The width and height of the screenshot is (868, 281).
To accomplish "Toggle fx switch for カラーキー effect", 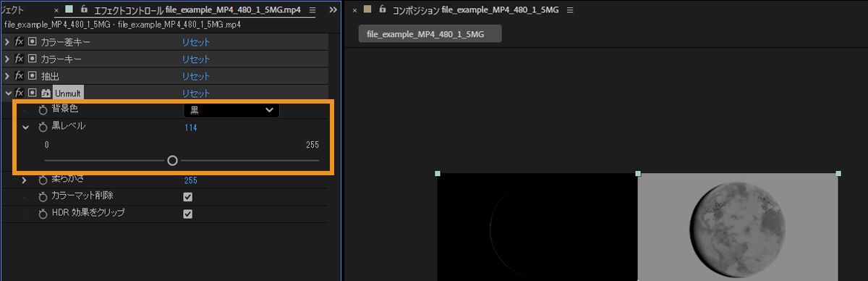I will [20, 59].
